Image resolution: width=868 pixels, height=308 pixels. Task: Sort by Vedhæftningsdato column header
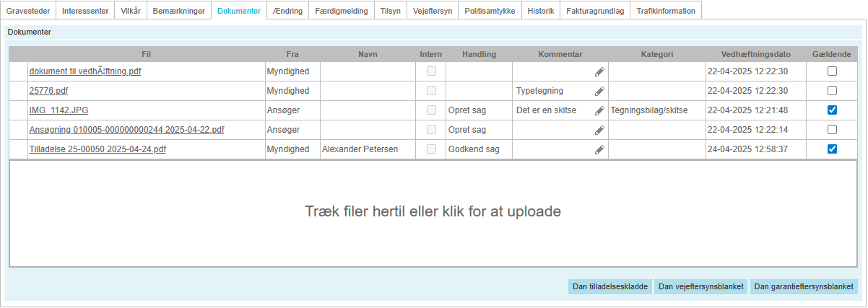(x=755, y=54)
